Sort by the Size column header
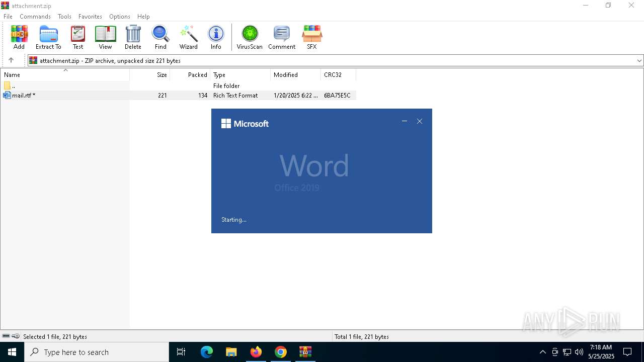644x362 pixels. (150, 74)
